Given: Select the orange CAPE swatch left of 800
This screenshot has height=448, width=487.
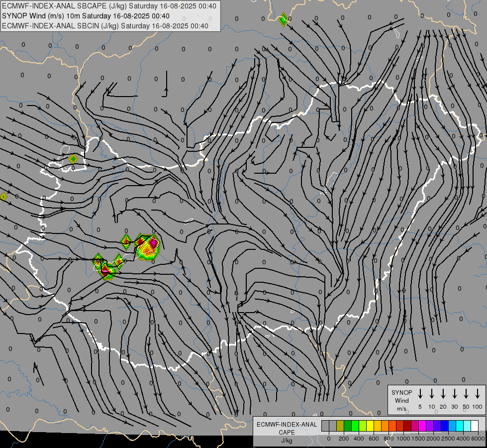Looking at the screenshot, I should click(385, 426).
